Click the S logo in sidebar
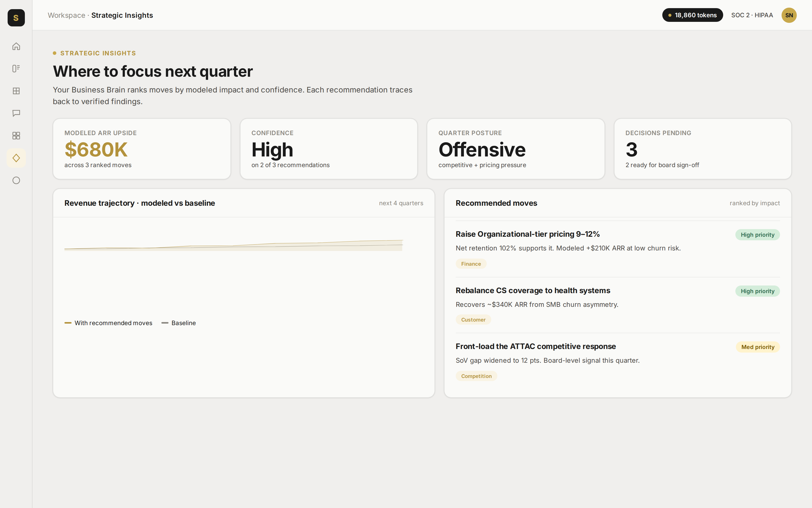Image resolution: width=812 pixels, height=508 pixels. [x=16, y=18]
